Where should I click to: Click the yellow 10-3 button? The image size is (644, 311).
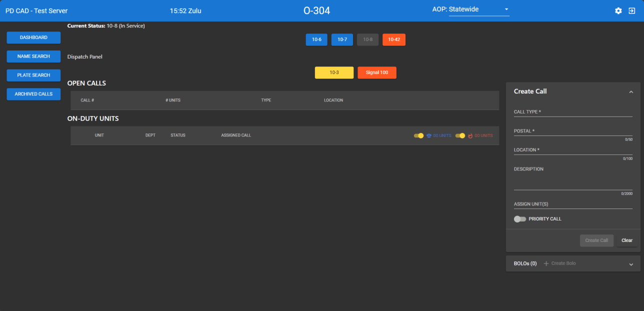coord(333,72)
